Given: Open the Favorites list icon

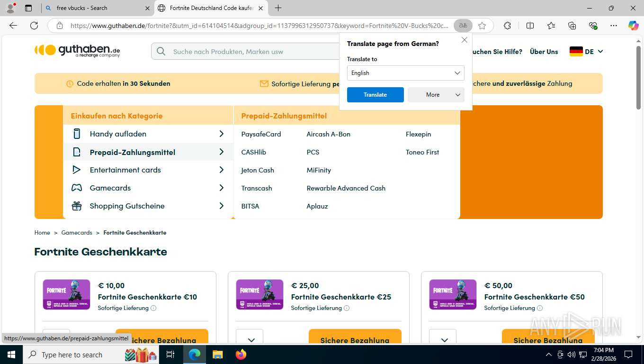Looking at the screenshot, I should click(551, 26).
